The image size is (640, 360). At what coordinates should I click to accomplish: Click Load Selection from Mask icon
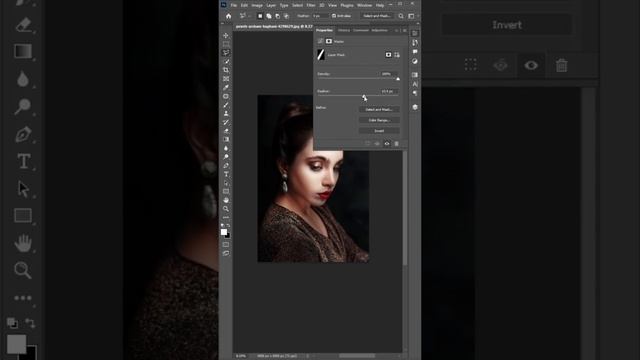click(x=367, y=144)
